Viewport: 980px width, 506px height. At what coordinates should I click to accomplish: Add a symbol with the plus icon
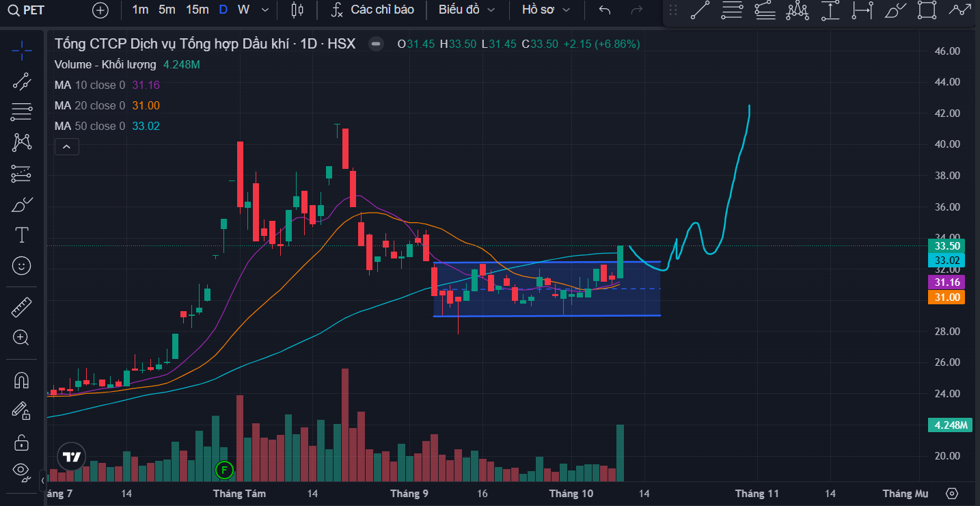point(100,10)
